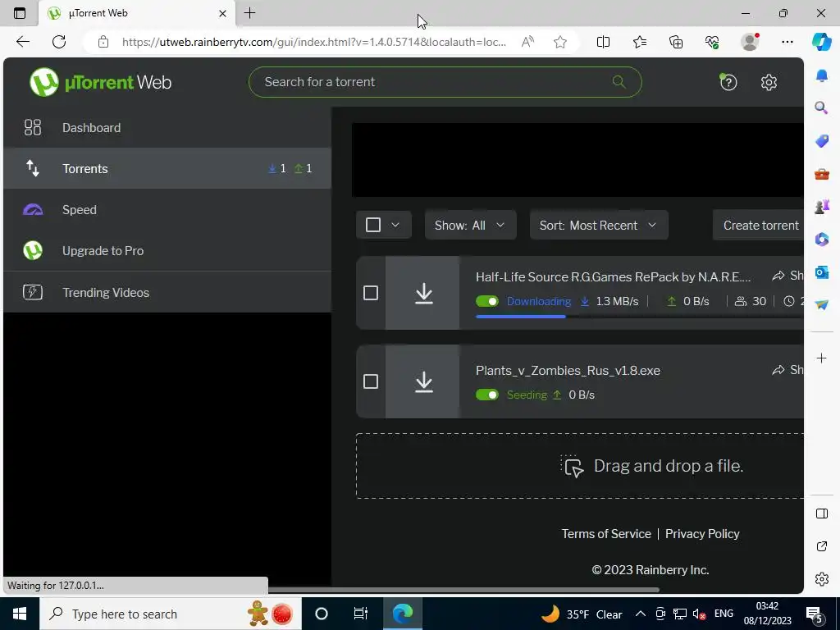
Task: Open the Windows notification center
Action: [815, 615]
